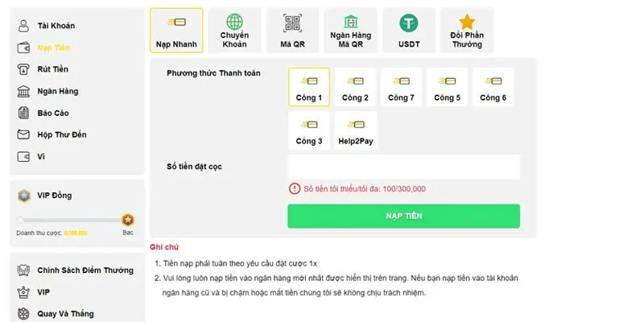Image resolution: width=644 pixels, height=322 pixels.
Task: Open Báo Cáo report icon
Action: (x=23, y=114)
